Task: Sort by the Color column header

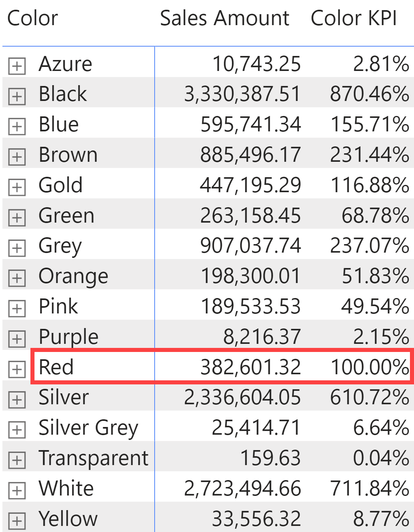Action: pyautogui.click(x=32, y=19)
